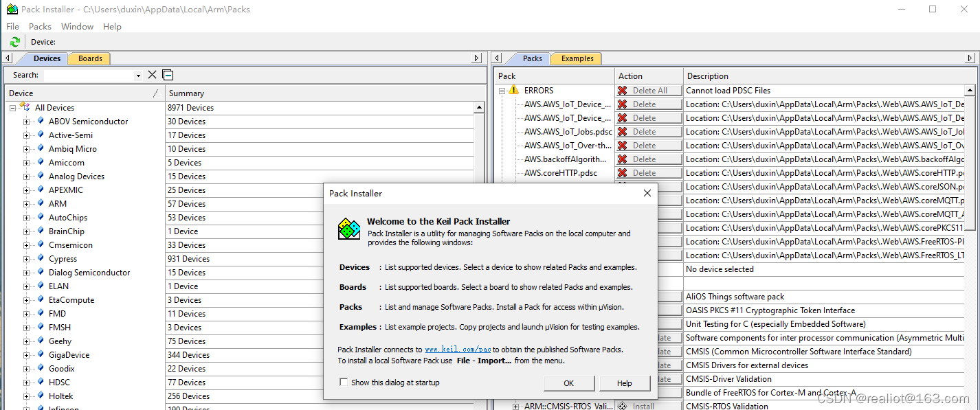980x410 pixels.
Task: Expand the Dialog Semiconductor vendor node
Action: pyautogui.click(x=26, y=273)
